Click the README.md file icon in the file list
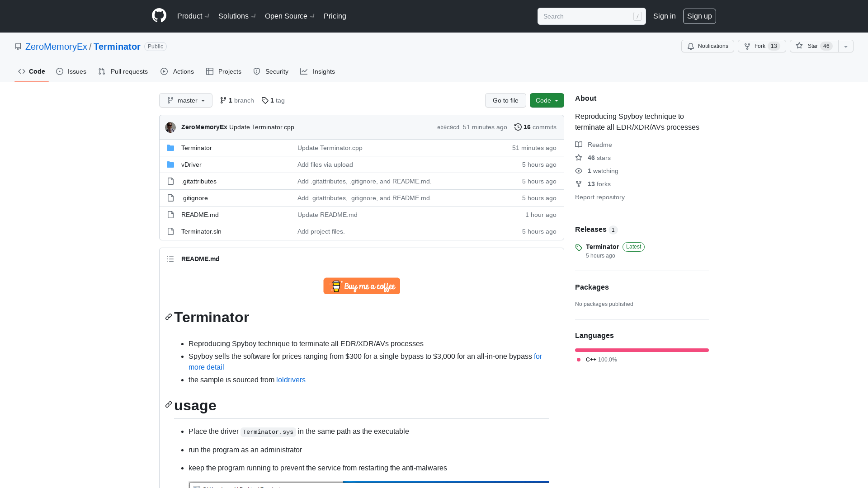Viewport: 868px width, 488px height. (x=170, y=215)
